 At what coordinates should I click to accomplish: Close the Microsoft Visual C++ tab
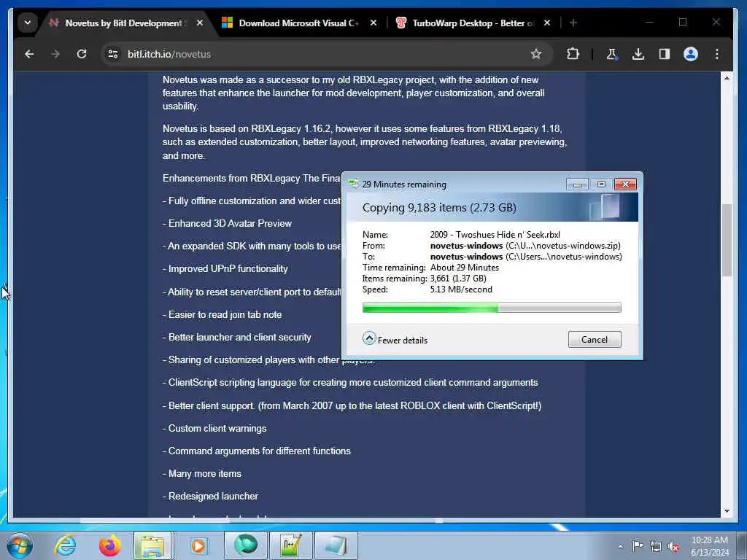(x=373, y=23)
